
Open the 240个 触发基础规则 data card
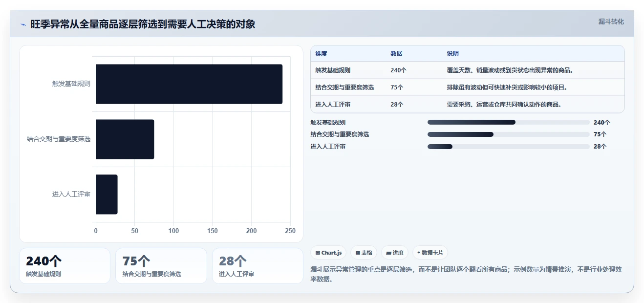tap(64, 266)
